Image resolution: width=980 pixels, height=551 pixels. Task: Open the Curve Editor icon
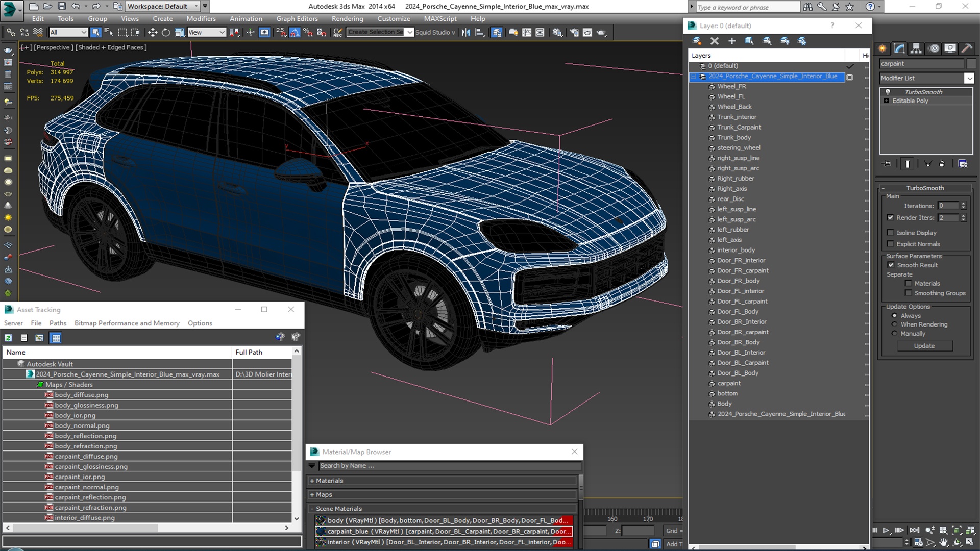click(x=526, y=32)
